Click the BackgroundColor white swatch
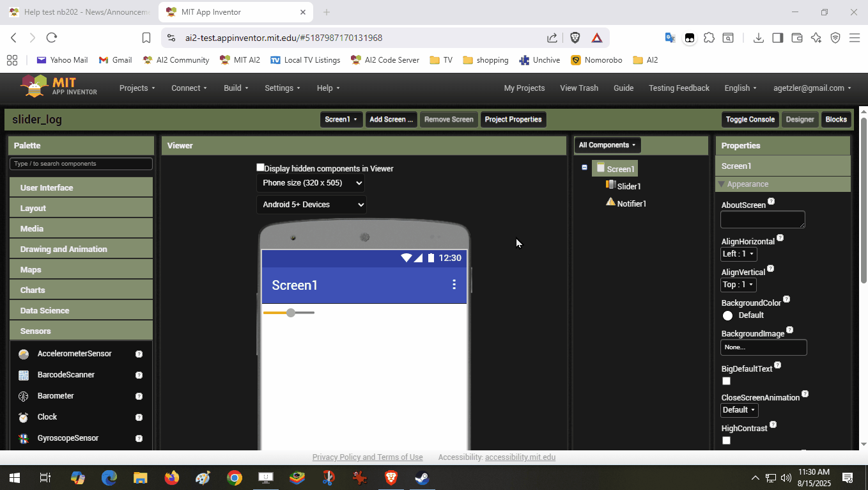Viewport: 868px width, 490px height. [x=727, y=315]
